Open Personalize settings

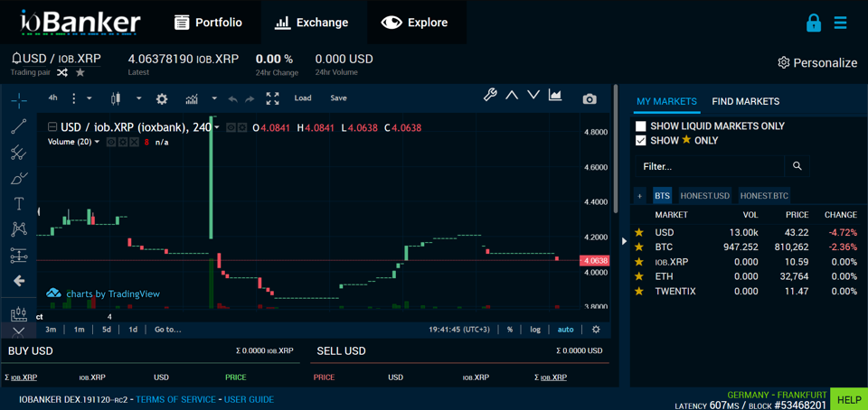click(817, 63)
